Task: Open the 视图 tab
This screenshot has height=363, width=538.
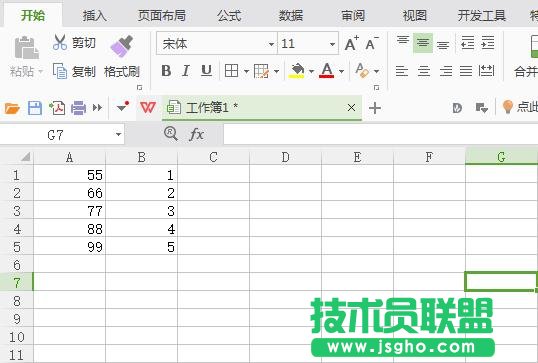Action: pyautogui.click(x=414, y=15)
